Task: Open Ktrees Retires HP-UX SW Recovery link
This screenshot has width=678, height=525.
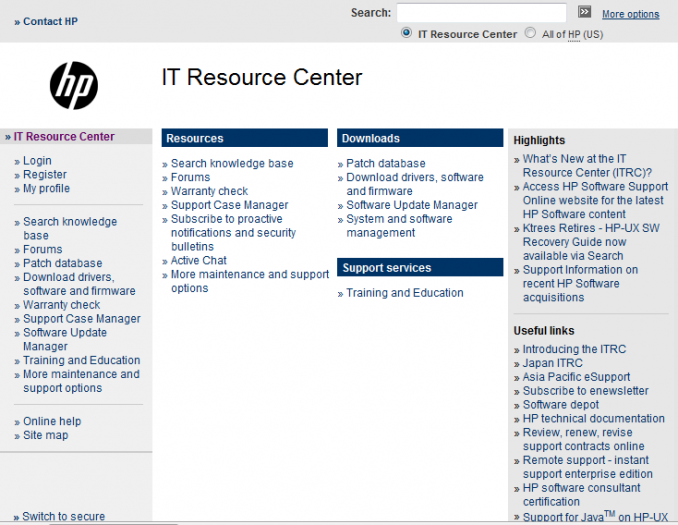Action: click(x=591, y=242)
